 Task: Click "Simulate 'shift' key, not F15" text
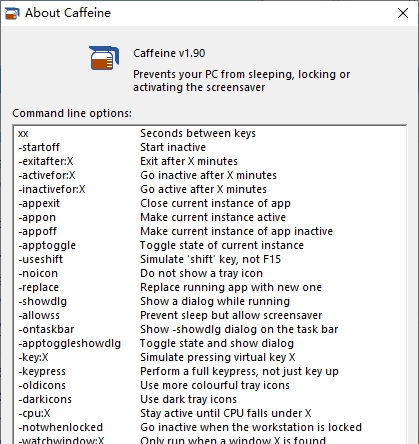(x=211, y=259)
